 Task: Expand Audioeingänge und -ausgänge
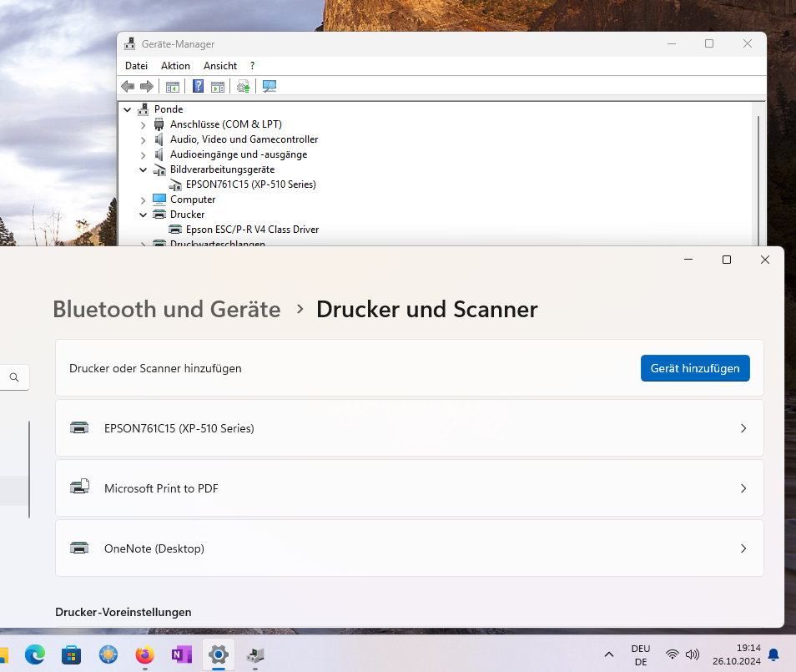144,155
